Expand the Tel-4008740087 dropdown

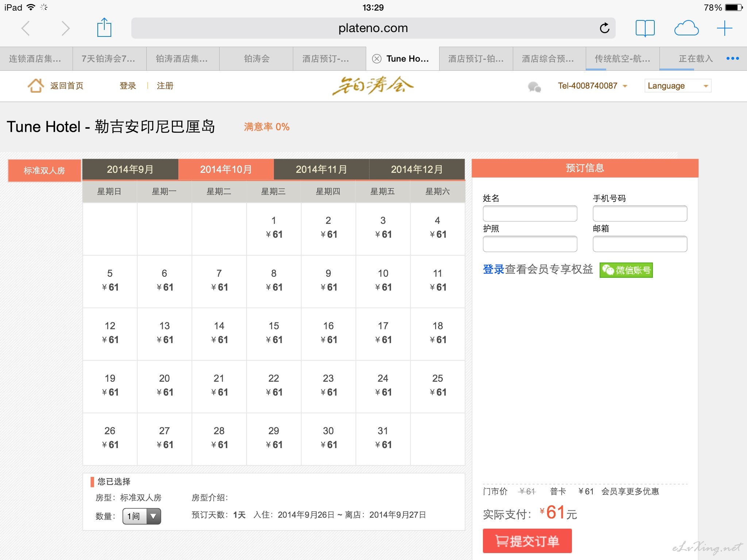click(x=592, y=86)
